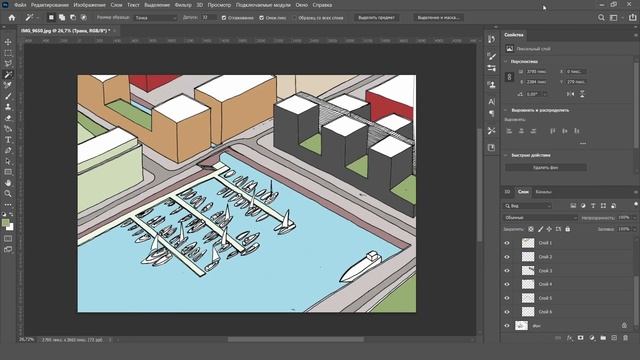Open the Файл menu

point(20,5)
